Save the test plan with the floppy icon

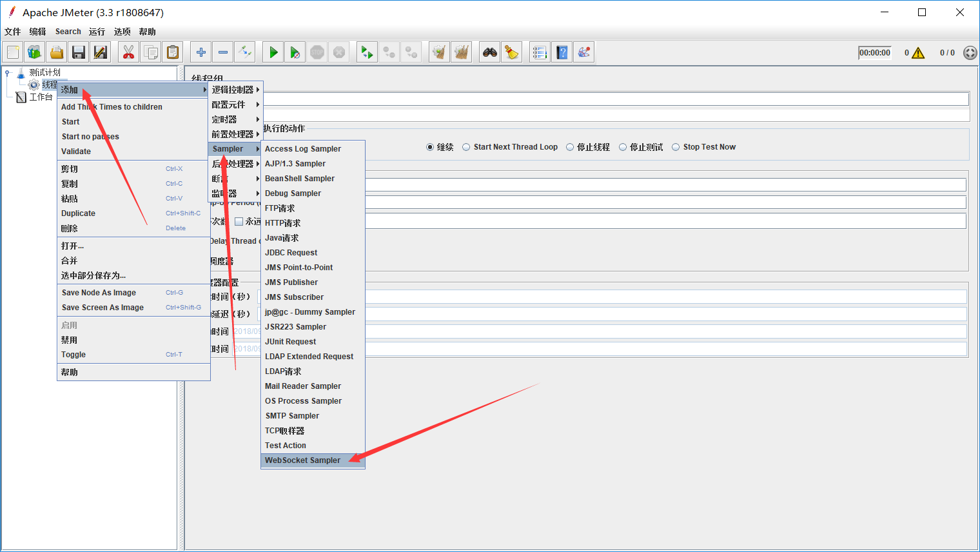[79, 52]
